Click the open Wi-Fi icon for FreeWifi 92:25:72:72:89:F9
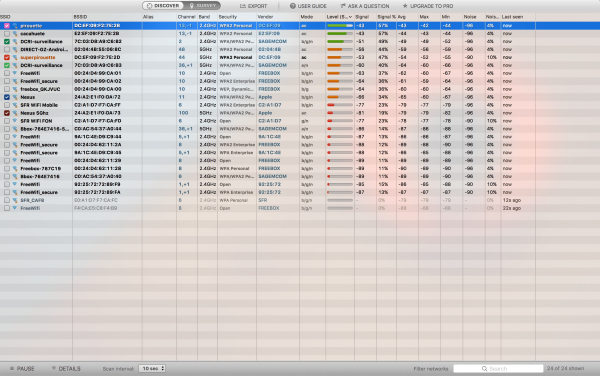Viewport: 600px width, 376px height. (15, 184)
